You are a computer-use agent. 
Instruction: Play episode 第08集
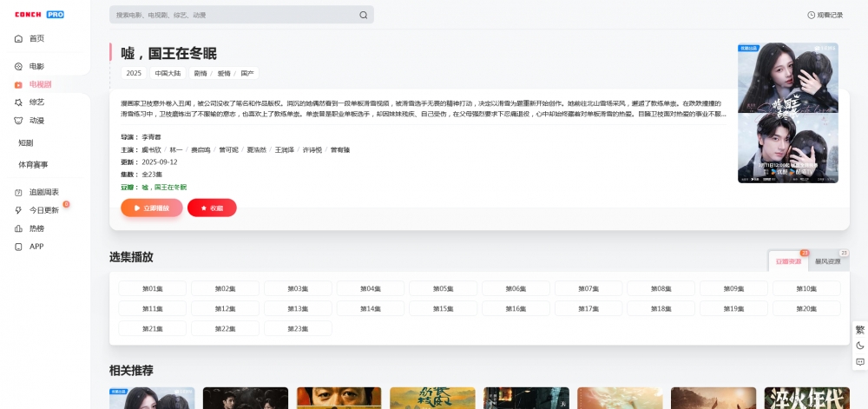coord(661,288)
